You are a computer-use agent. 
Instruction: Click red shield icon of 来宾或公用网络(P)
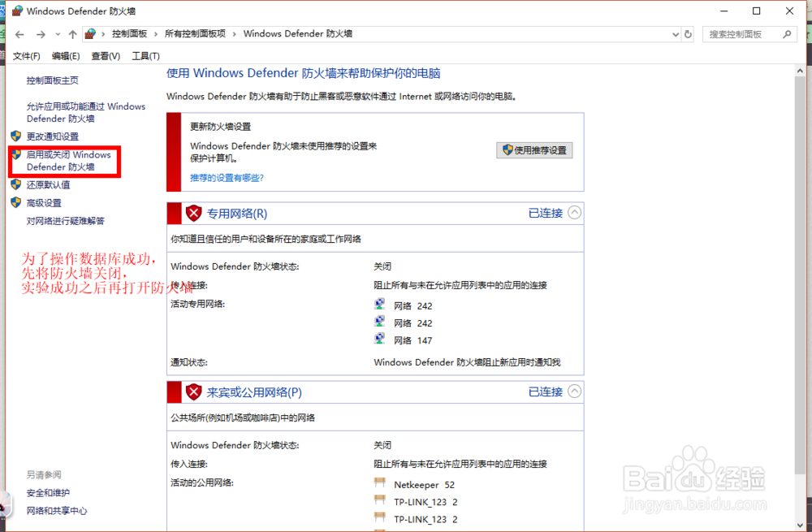click(x=194, y=392)
